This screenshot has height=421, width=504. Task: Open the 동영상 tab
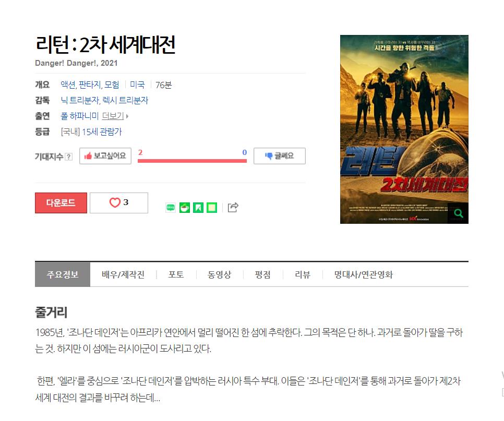[x=219, y=274]
